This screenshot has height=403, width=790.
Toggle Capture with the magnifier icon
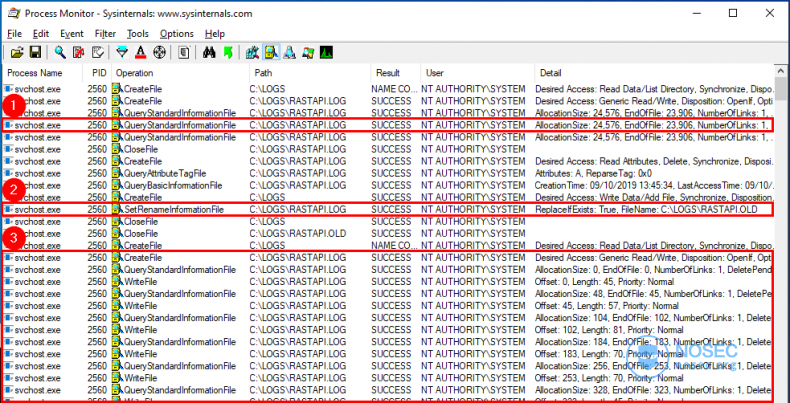coord(60,52)
